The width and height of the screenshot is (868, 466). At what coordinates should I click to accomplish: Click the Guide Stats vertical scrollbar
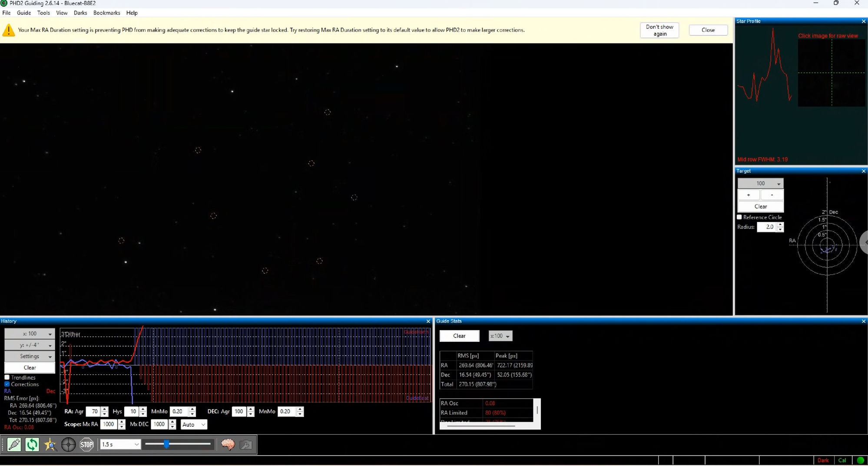[537, 410]
